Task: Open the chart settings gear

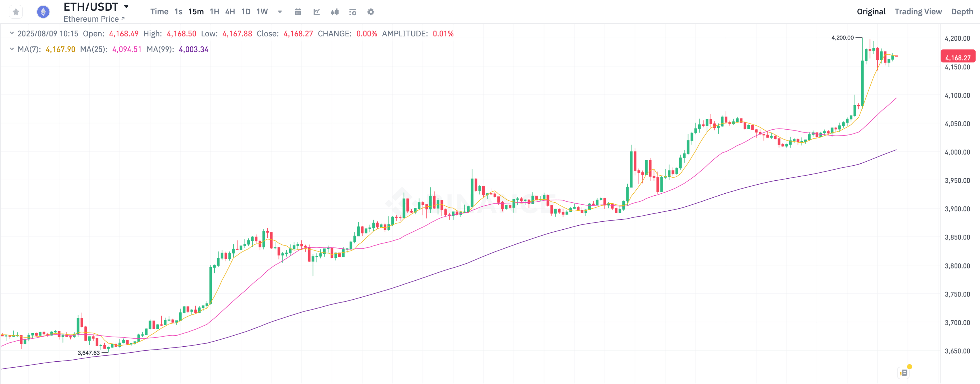Action: pos(370,12)
